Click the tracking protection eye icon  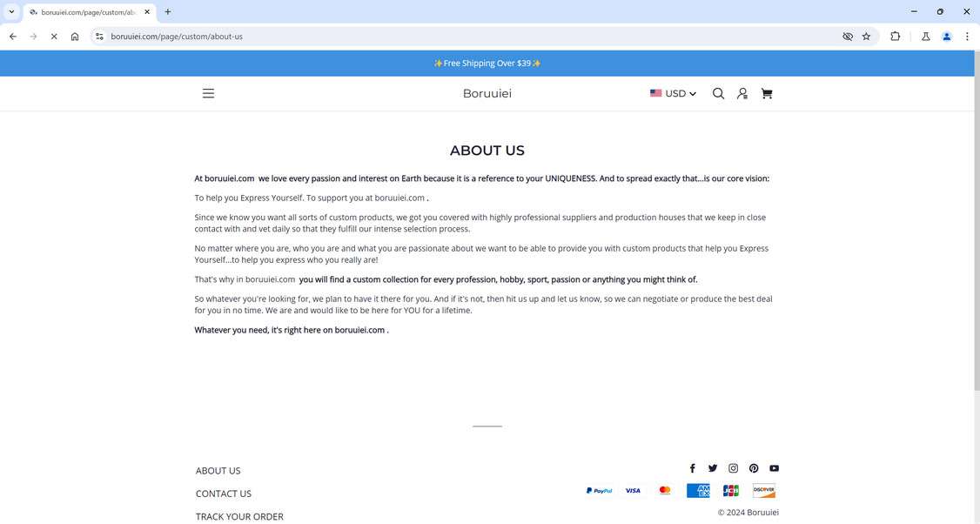tap(848, 37)
